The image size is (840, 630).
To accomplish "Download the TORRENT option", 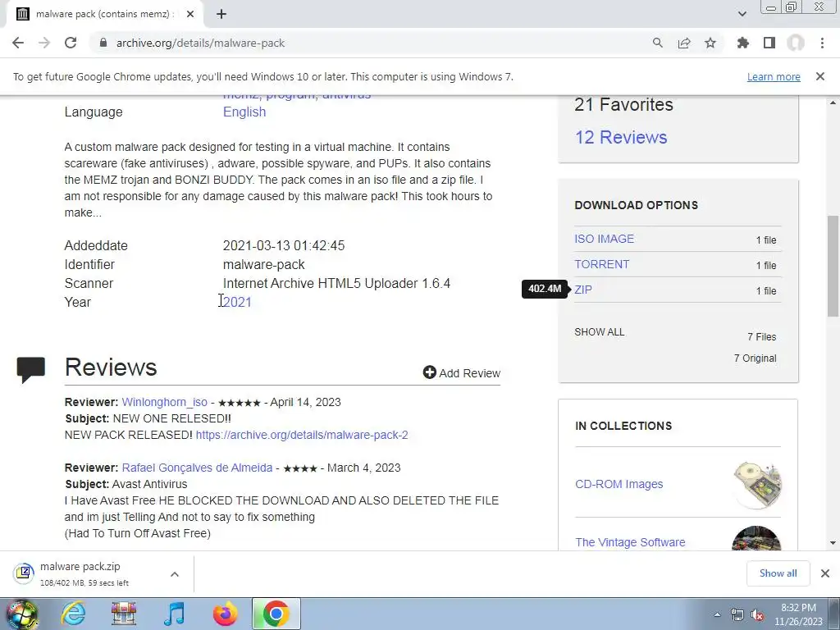I will click(601, 265).
